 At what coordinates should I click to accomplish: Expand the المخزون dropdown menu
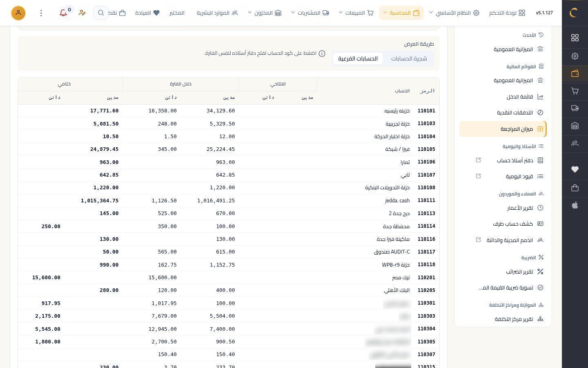265,13
